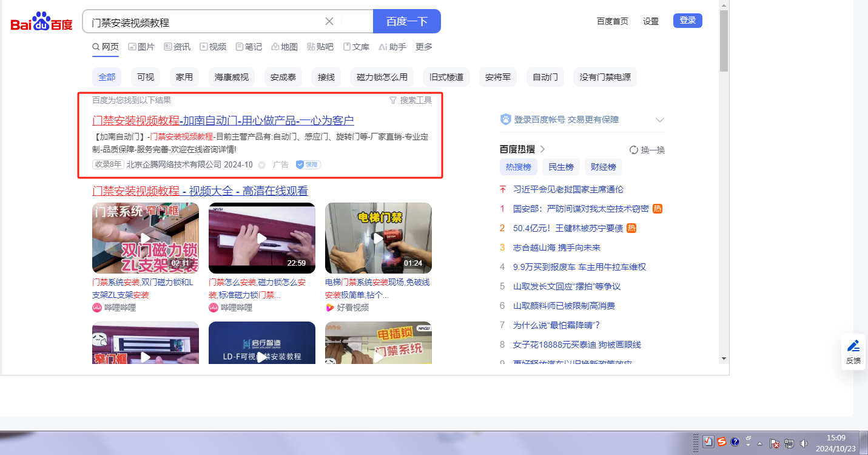Viewport: 868px width, 455px height.
Task: Open the 百度热搜 heading
Action: (x=517, y=149)
